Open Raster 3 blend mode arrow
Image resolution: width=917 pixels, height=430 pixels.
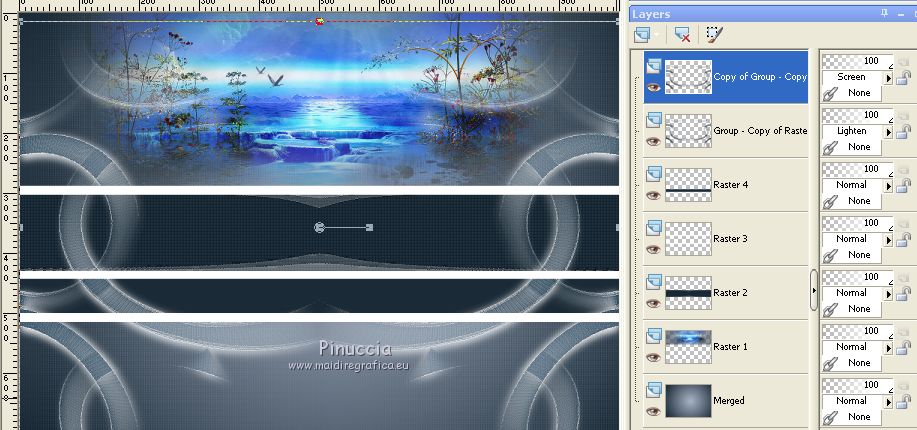888,240
